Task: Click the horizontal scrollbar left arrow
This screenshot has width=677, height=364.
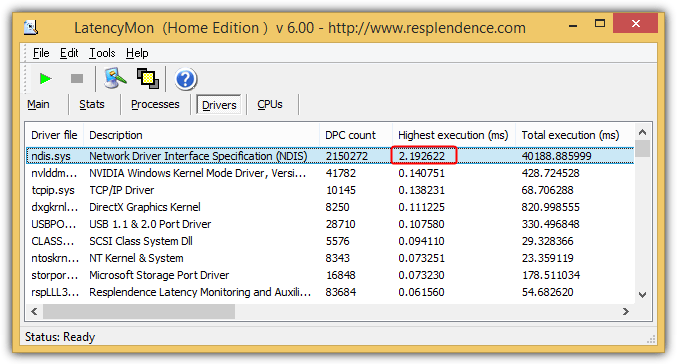Action: pyautogui.click(x=35, y=311)
